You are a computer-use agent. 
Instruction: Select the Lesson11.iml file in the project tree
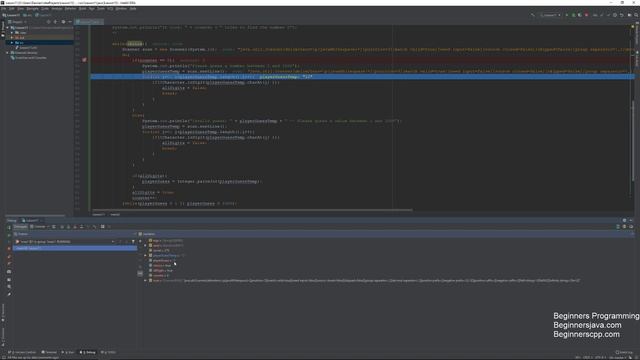(26, 48)
